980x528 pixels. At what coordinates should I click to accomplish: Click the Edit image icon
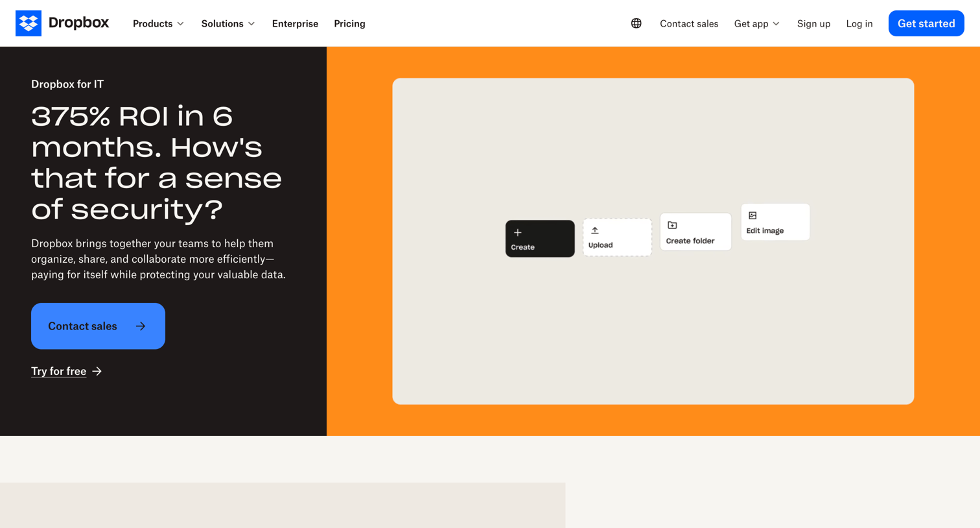pyautogui.click(x=752, y=215)
